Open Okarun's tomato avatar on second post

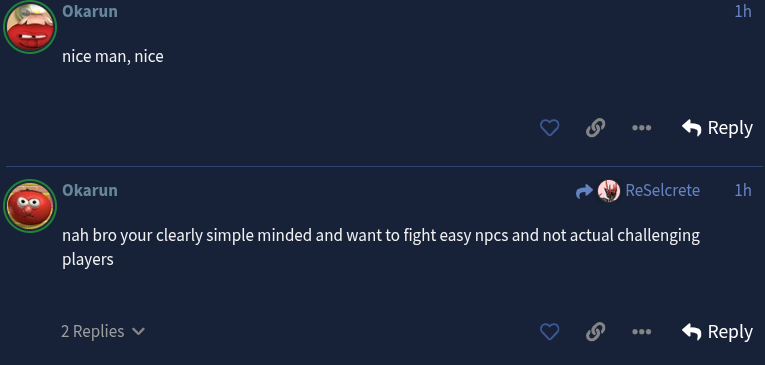pyautogui.click(x=30, y=206)
